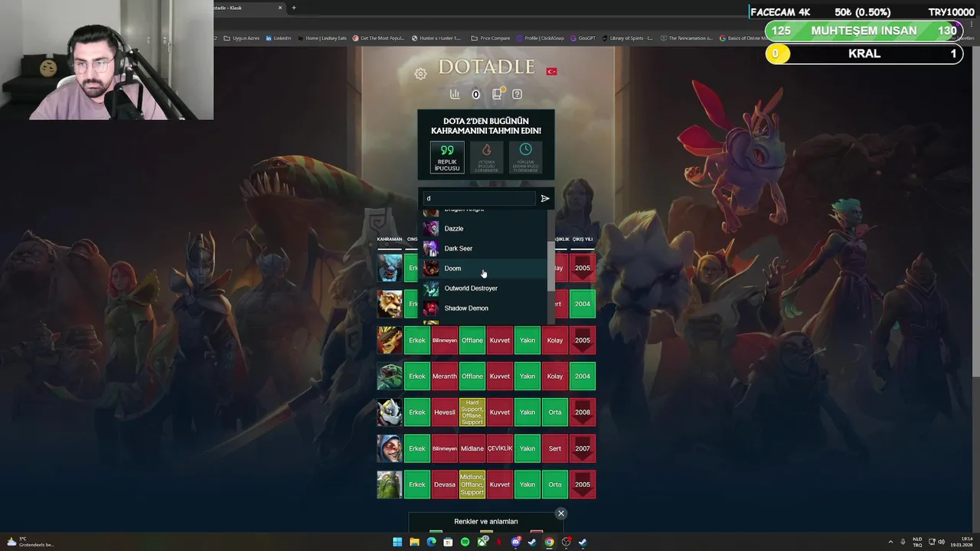Click the ÇEVİKLİK attribute cell
Viewport: 980px width, 551px height.
(x=500, y=448)
